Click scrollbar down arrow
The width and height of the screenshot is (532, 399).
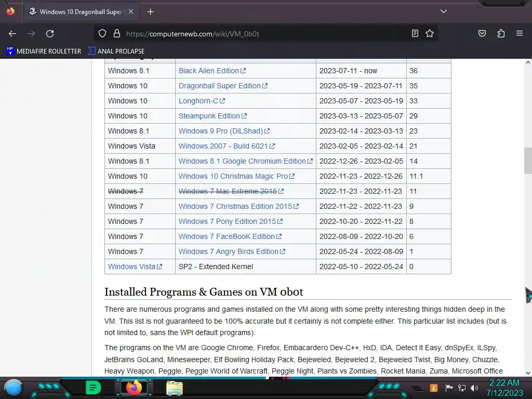pyautogui.click(x=528, y=373)
